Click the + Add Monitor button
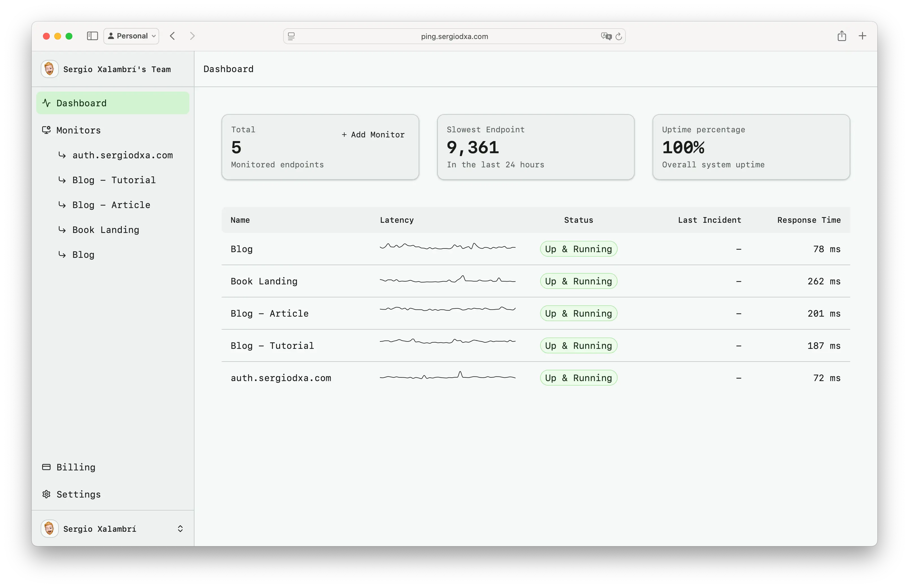 pyautogui.click(x=373, y=134)
